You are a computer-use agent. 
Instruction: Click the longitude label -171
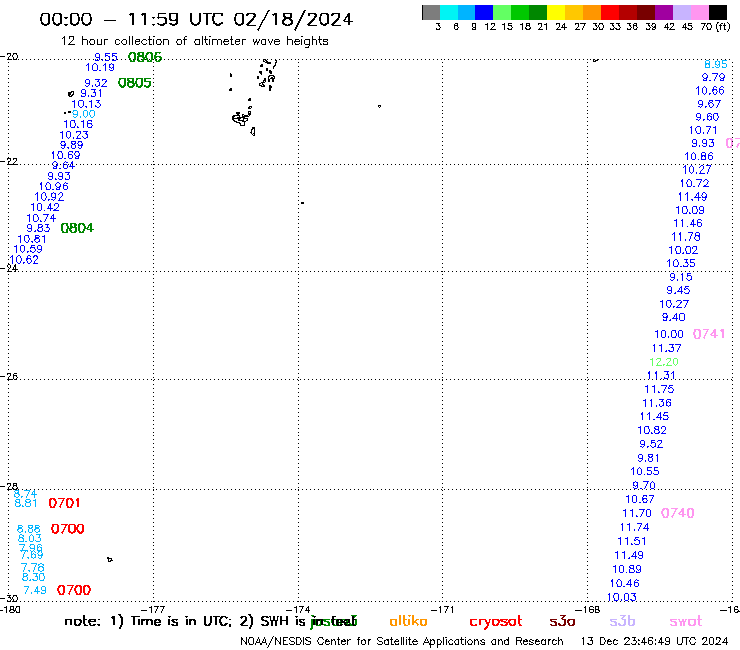click(443, 610)
